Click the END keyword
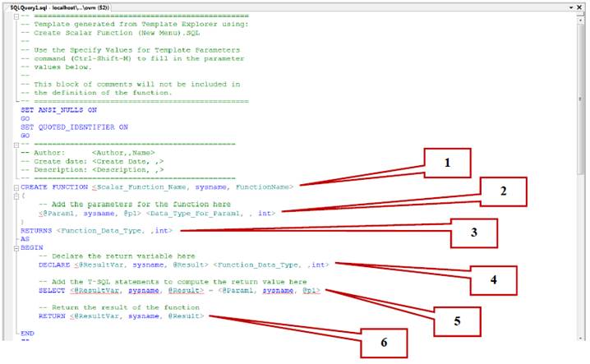This screenshot has height=364, width=590. click(x=28, y=334)
